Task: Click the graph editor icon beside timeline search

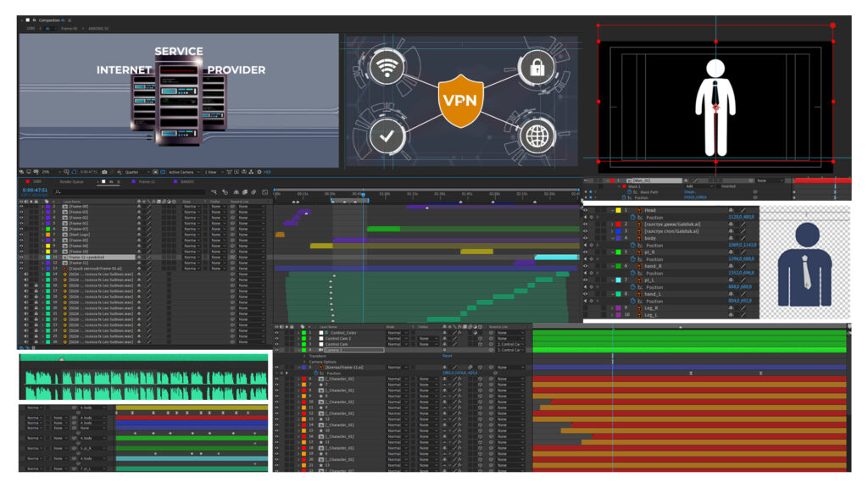Action: (x=264, y=192)
